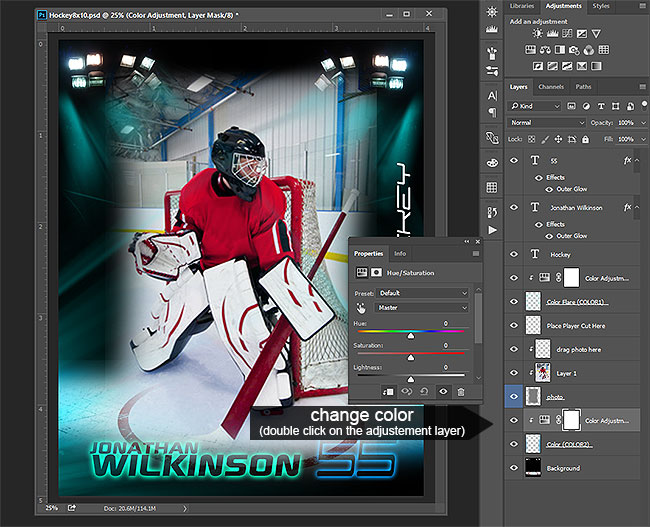Select the on-image adjustment hand tool

[x=361, y=308]
